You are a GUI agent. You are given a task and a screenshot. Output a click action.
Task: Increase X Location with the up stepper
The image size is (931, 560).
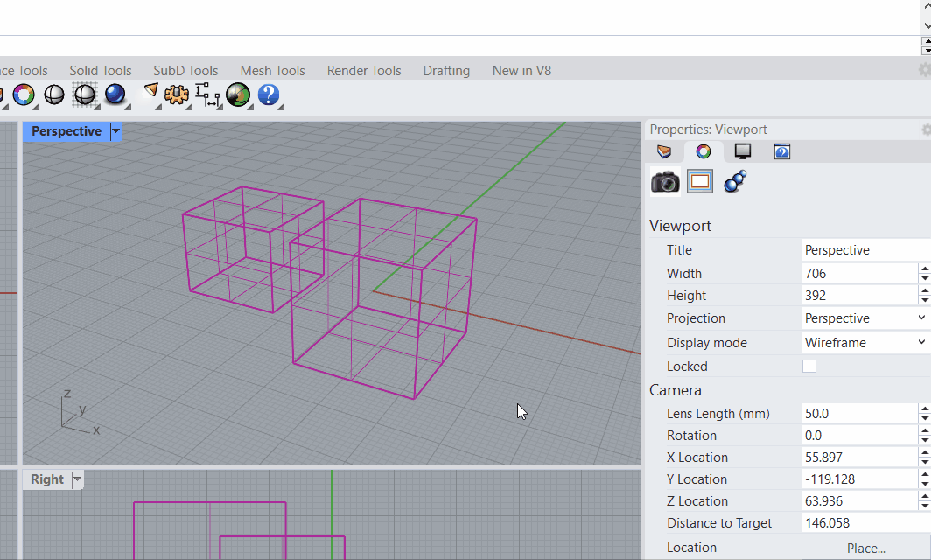pos(925,453)
